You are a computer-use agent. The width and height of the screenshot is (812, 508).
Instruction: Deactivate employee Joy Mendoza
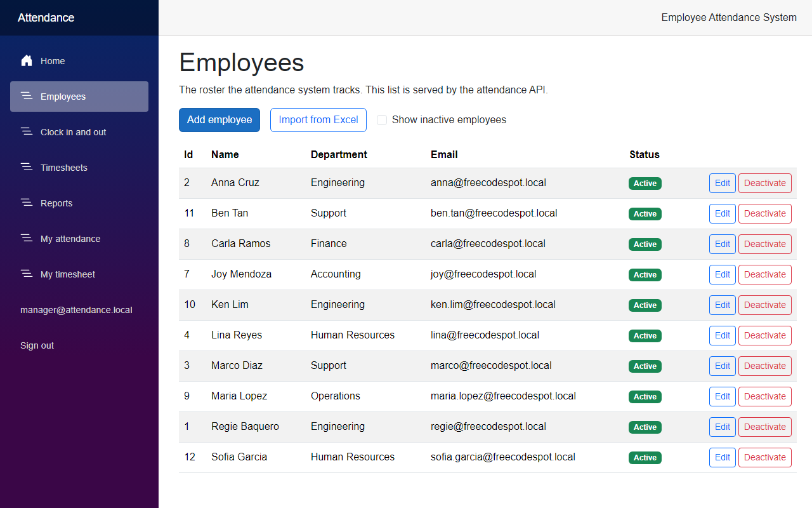pyautogui.click(x=765, y=274)
